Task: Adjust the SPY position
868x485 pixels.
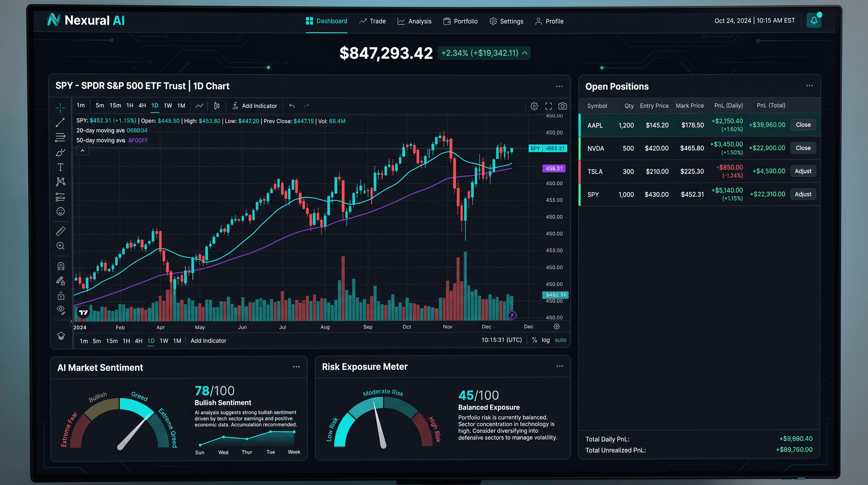Action: [x=803, y=194]
